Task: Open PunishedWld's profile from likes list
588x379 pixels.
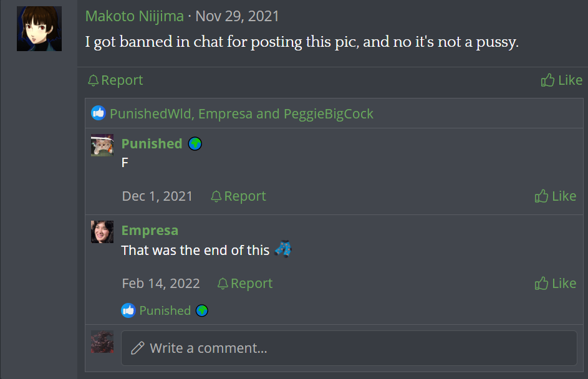Action: click(151, 113)
